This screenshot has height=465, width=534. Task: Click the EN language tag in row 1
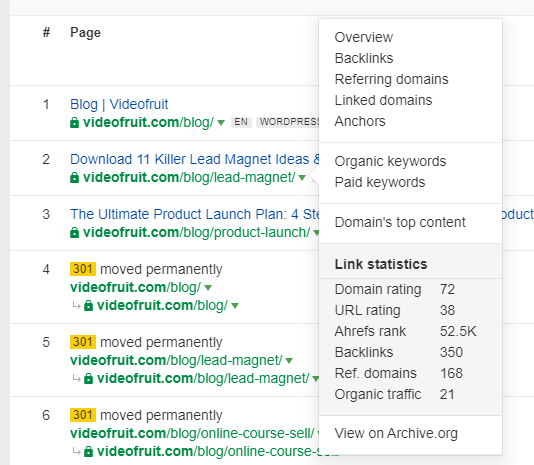click(241, 122)
